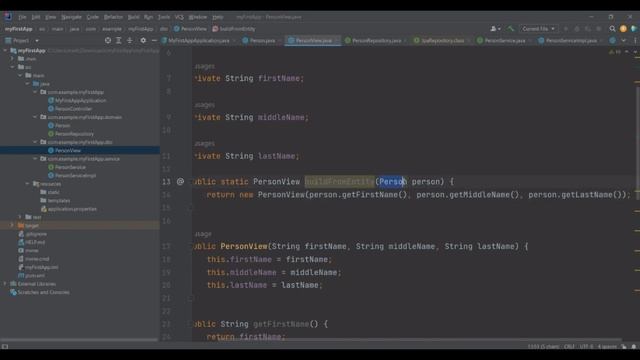Click the PersonView breadcrumb in navigation bar
Viewport: 640px width, 360px height.
tap(190, 29)
